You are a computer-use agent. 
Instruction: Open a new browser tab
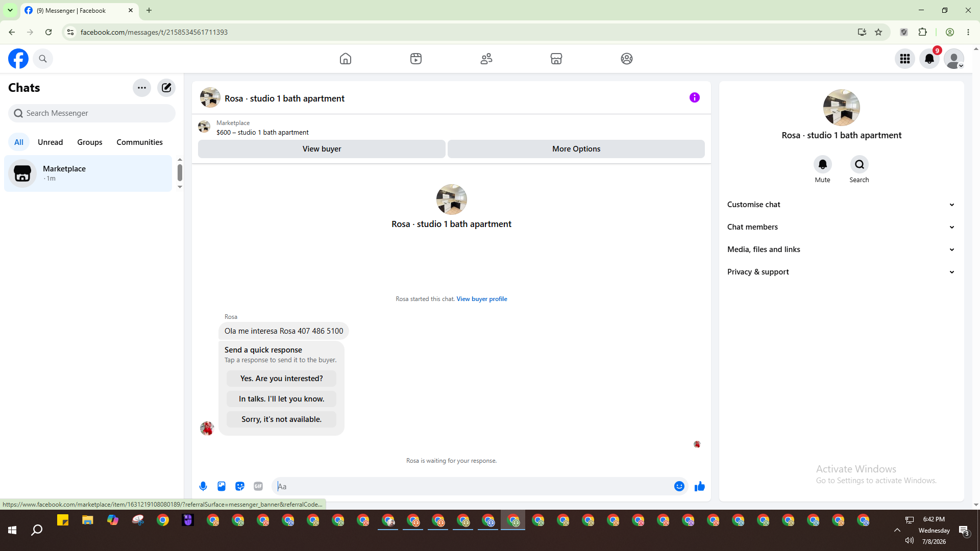[x=149, y=10]
